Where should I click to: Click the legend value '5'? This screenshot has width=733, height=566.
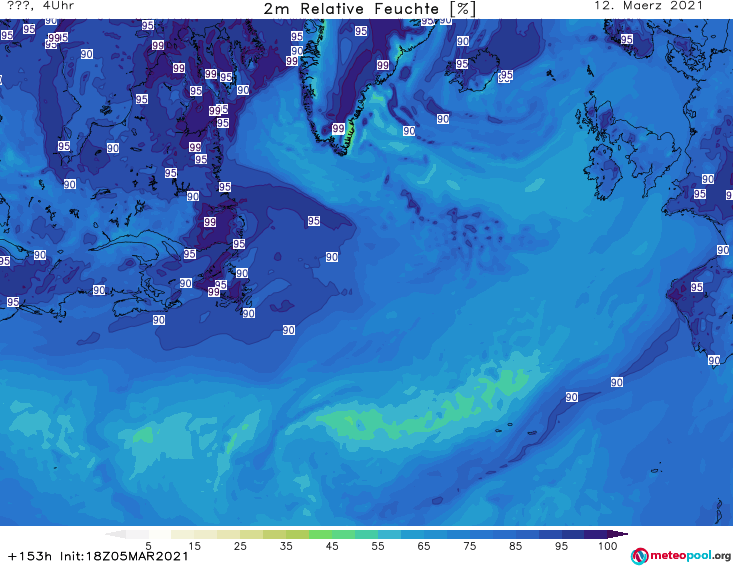coord(148,546)
